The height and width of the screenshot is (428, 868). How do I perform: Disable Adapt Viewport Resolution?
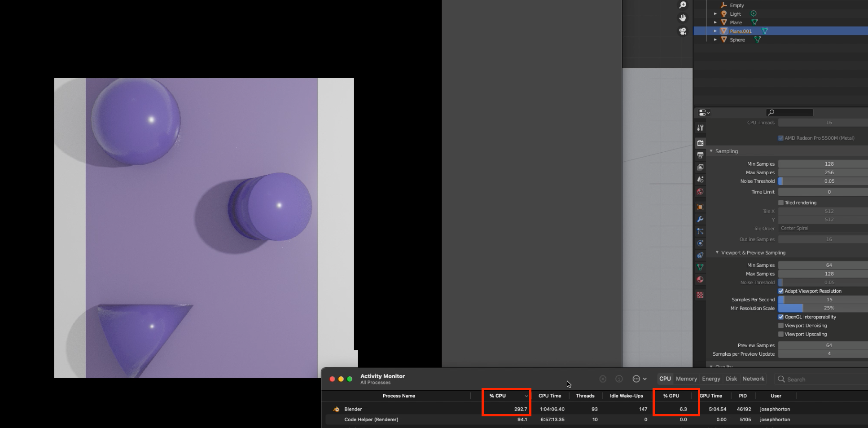click(x=781, y=291)
